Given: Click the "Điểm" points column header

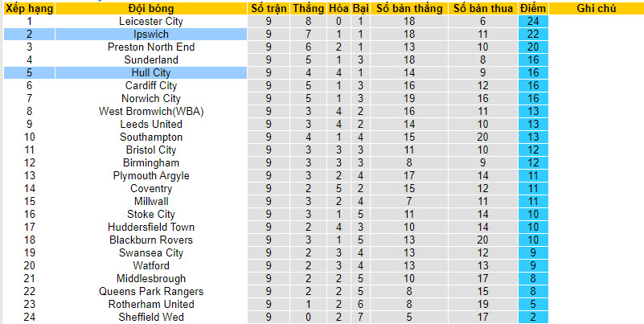Looking at the screenshot, I should (x=532, y=8).
